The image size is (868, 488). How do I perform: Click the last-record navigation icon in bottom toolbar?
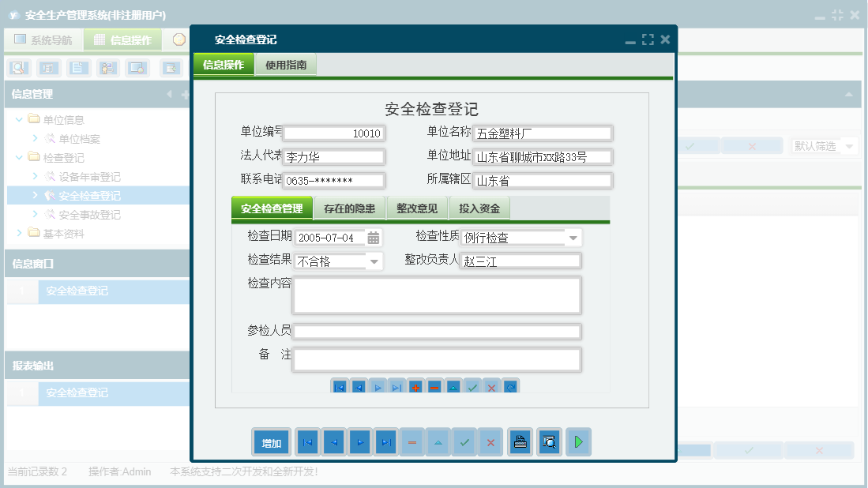coord(386,441)
